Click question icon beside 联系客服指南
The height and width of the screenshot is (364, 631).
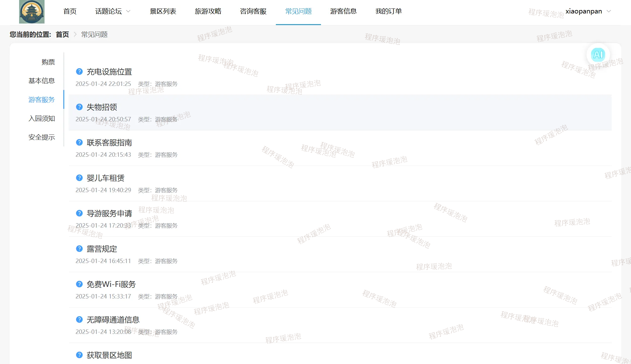pos(79,142)
